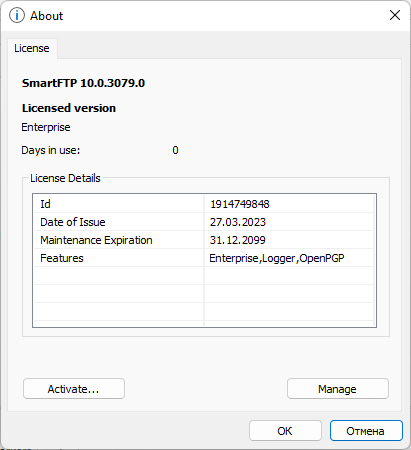Select the Id row label
Screen dimensions: 411x450
pos(45,204)
